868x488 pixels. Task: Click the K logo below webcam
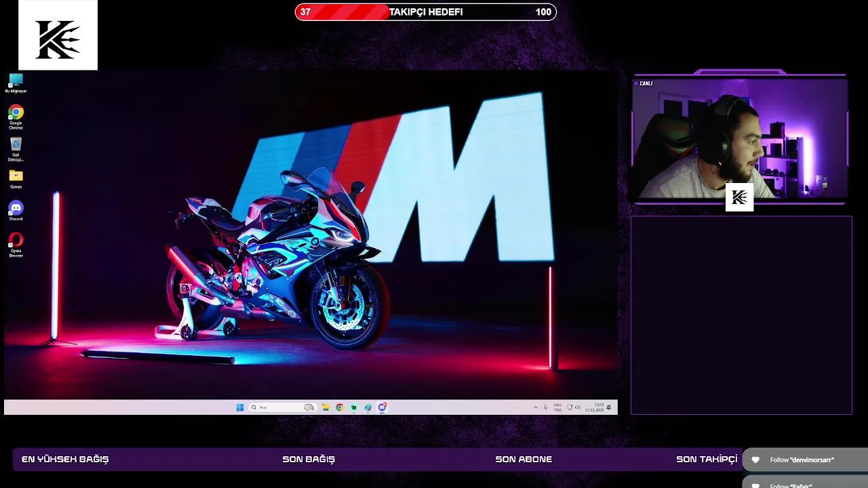[x=739, y=197]
